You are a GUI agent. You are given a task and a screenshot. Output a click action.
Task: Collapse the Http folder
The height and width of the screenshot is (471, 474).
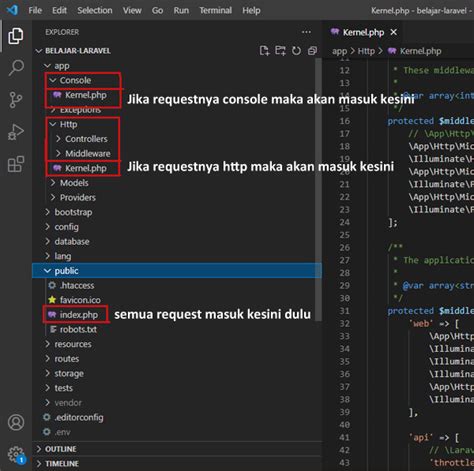pyautogui.click(x=177, y=124)
